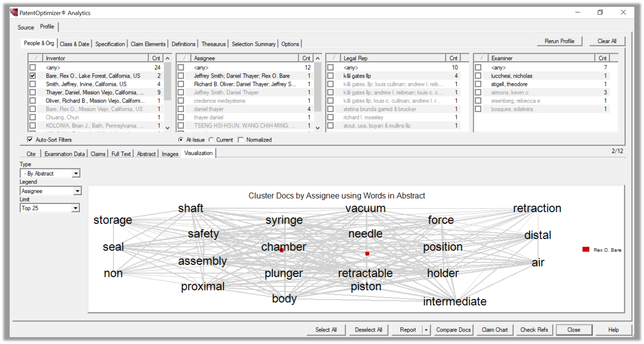Viewport: 644px width, 344px height.
Task: Click Inventor list scroll down arrow
Action: (x=168, y=128)
